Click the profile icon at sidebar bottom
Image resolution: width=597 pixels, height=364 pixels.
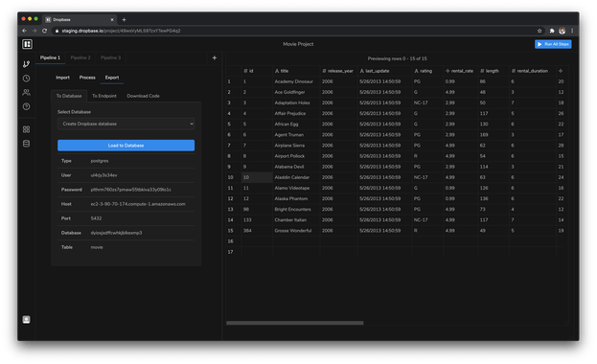[26, 319]
